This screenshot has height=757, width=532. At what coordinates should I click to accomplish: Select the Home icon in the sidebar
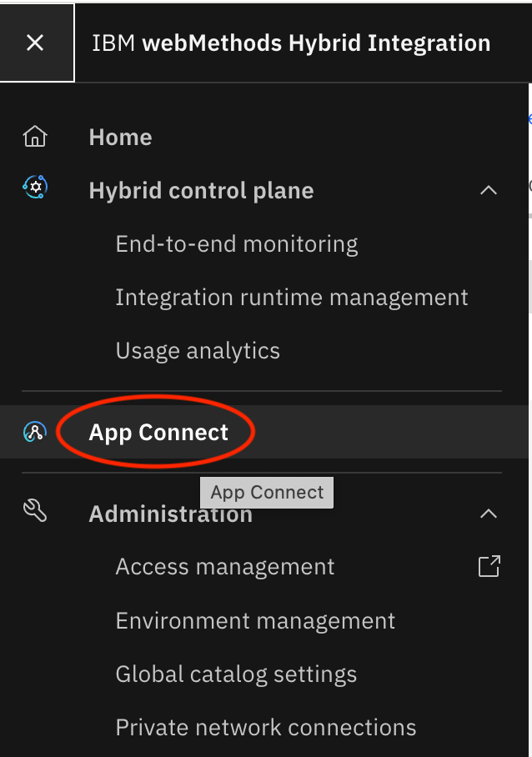click(35, 136)
